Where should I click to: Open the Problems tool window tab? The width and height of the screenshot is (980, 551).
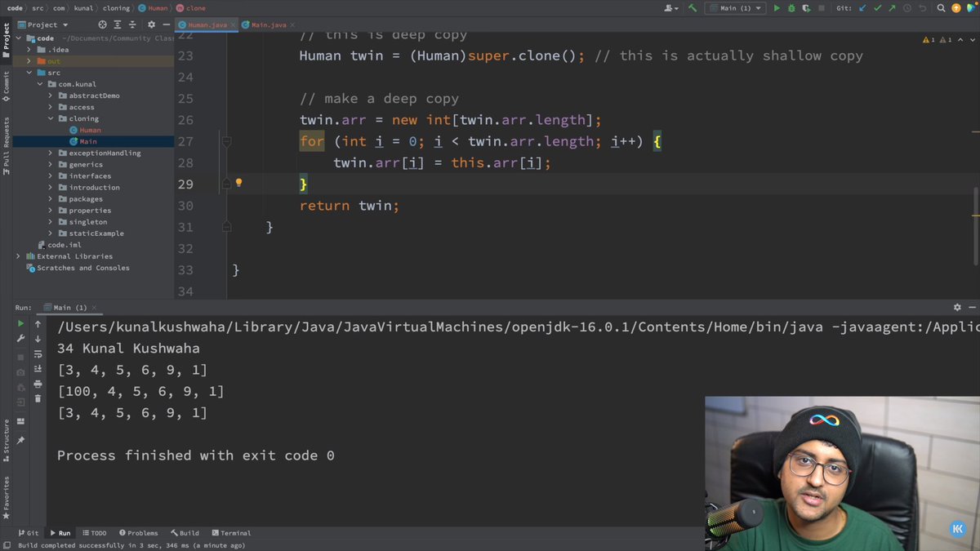(138, 533)
